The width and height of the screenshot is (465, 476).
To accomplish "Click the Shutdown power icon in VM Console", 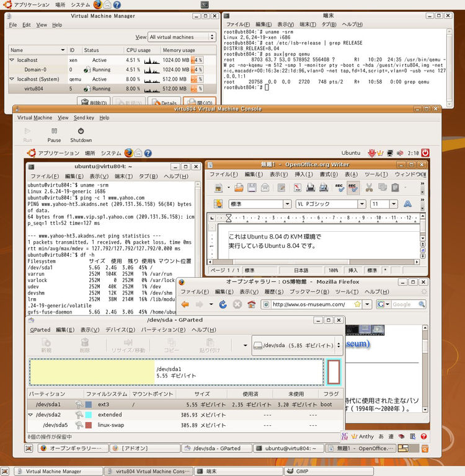I will click(81, 131).
